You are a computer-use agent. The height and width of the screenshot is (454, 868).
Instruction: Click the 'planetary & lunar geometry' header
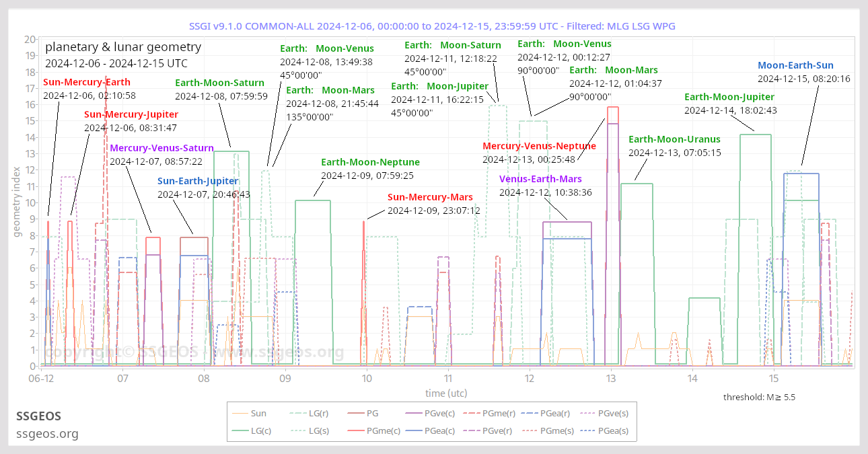122,46
